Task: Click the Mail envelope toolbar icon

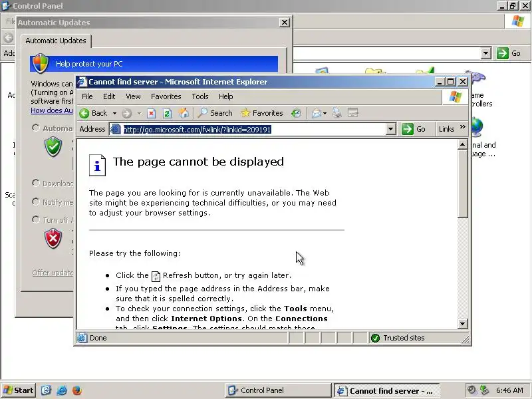Action: [x=316, y=113]
